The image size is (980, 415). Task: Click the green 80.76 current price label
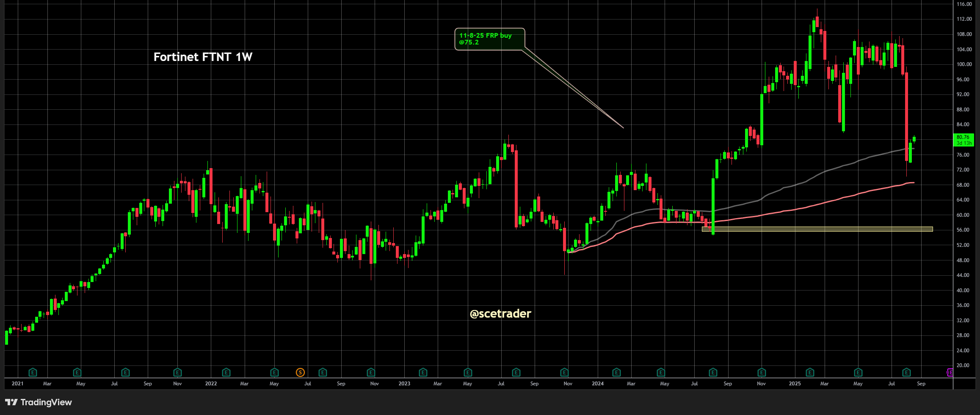pos(963,140)
